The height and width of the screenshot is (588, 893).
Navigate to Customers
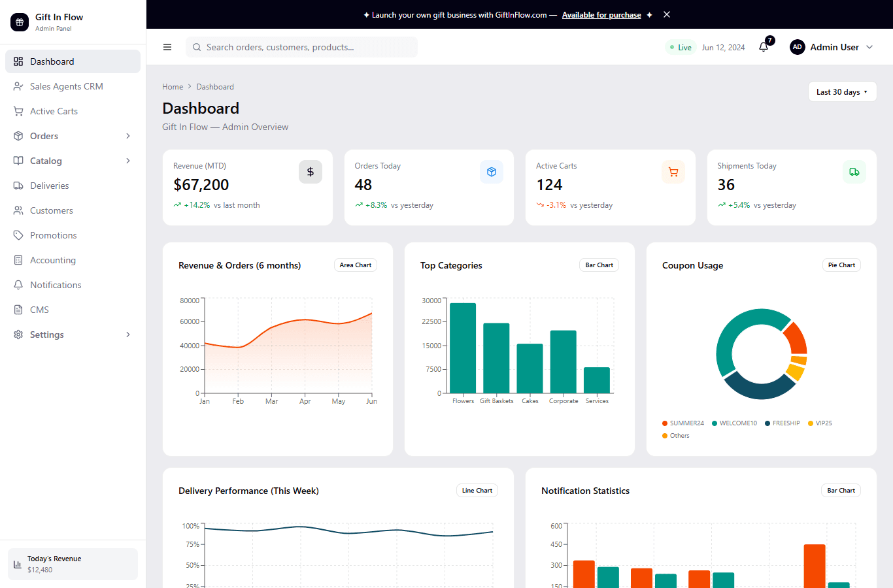[x=73, y=210]
